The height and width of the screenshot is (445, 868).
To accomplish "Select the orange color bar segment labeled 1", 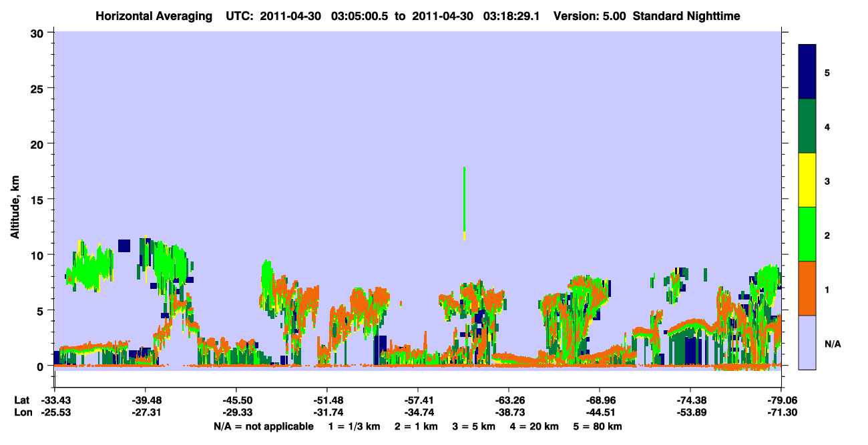I will (807, 288).
